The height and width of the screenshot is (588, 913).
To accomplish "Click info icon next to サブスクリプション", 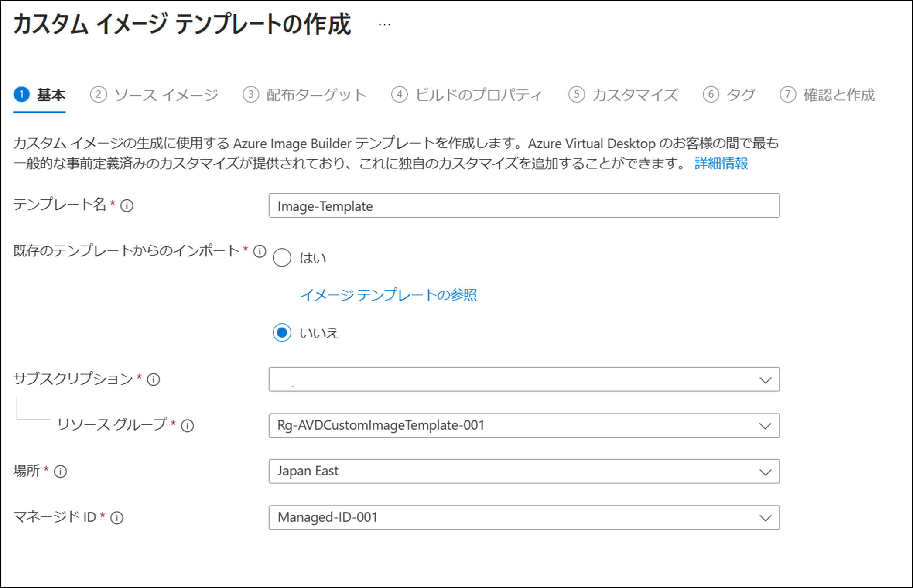I will [x=154, y=379].
